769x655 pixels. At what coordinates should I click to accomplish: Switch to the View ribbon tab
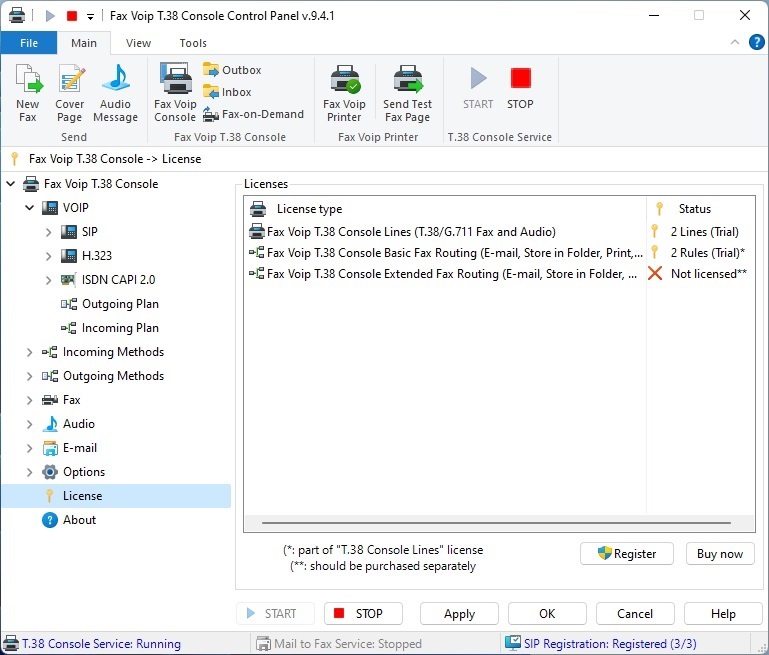(138, 43)
